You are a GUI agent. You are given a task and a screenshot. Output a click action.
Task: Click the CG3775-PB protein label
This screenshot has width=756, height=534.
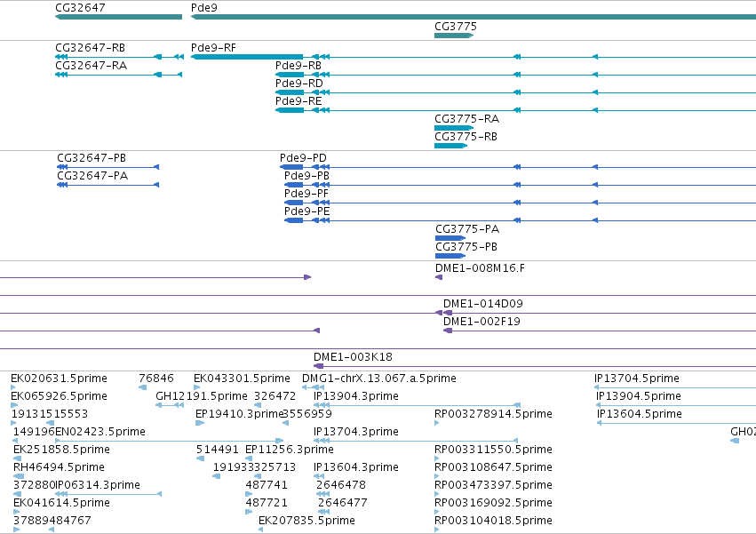coord(466,247)
